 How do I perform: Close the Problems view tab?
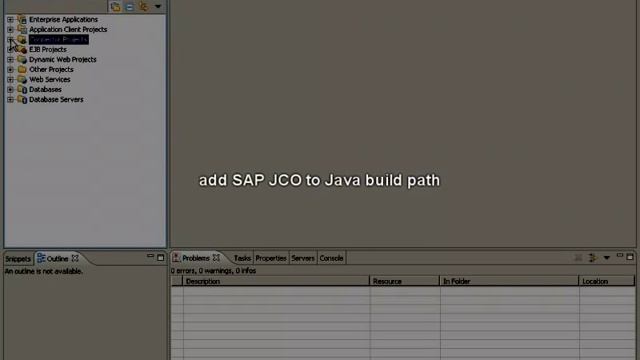pyautogui.click(x=216, y=258)
